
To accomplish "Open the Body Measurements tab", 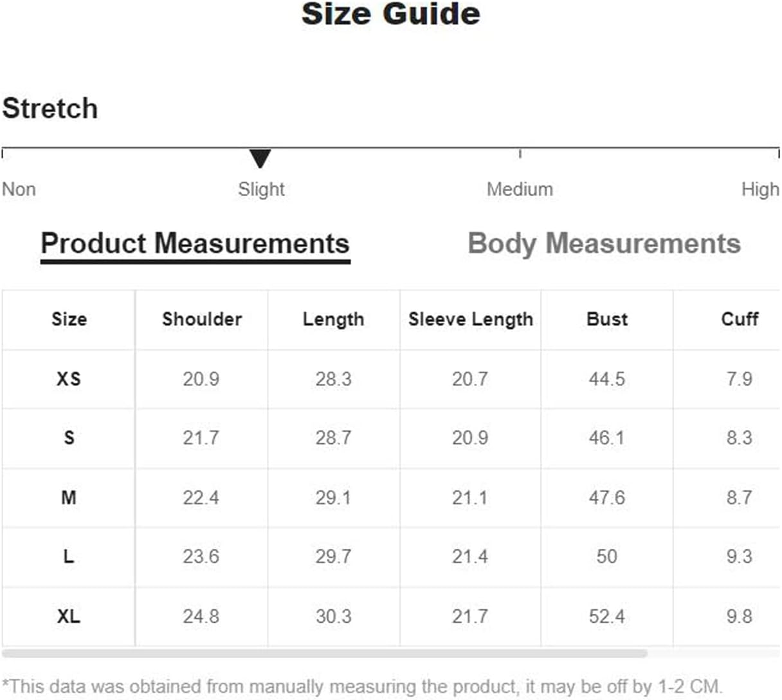I will (x=604, y=244).
